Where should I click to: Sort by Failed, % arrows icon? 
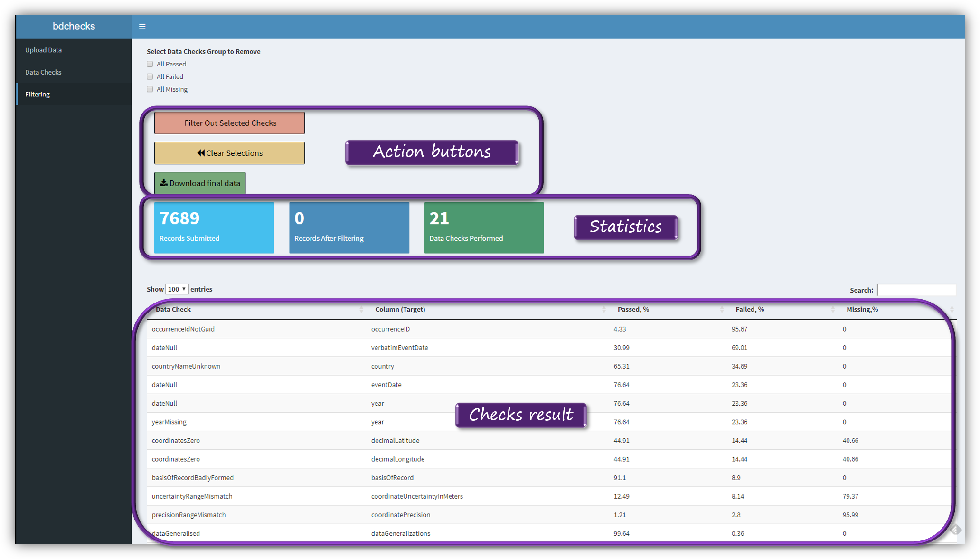coord(833,310)
